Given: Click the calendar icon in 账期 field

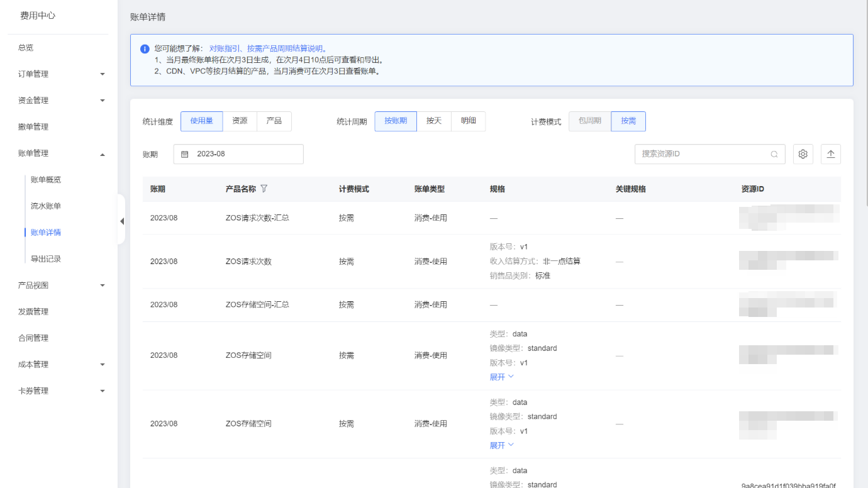Looking at the screenshot, I should (185, 154).
